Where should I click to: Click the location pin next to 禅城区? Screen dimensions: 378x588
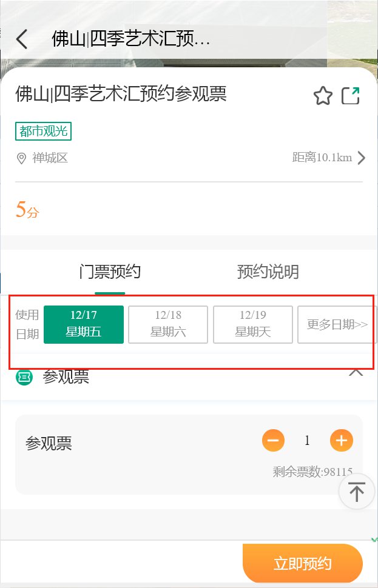pos(21,158)
